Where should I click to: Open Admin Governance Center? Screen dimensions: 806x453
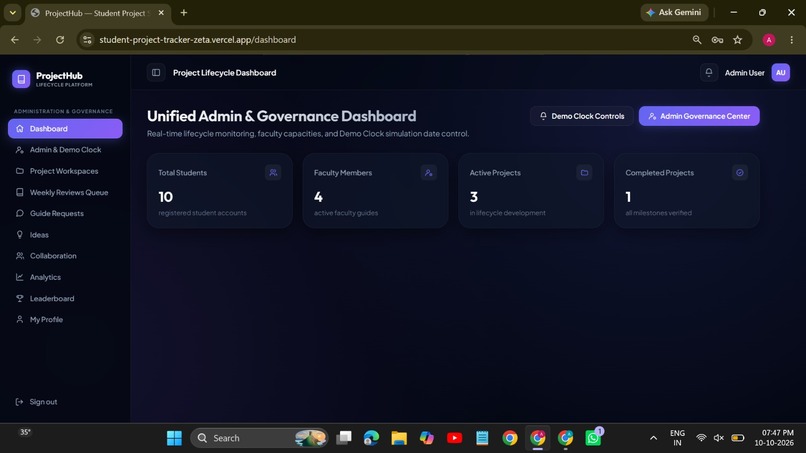pos(699,116)
